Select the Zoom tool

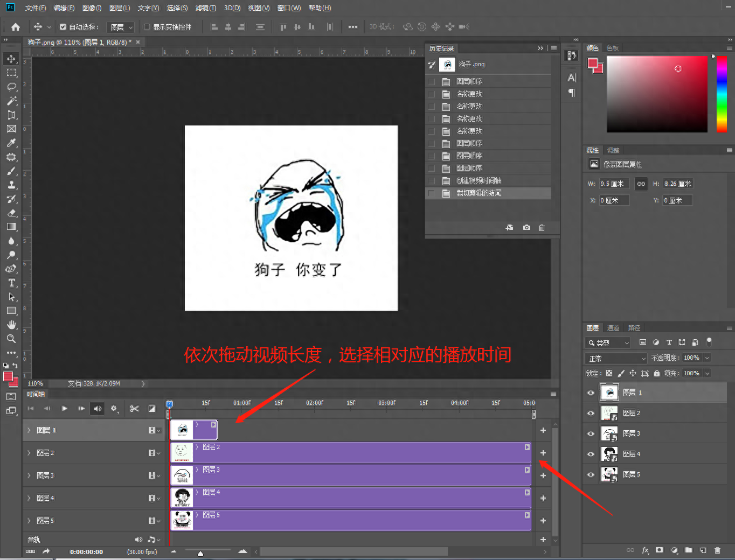pos(11,339)
